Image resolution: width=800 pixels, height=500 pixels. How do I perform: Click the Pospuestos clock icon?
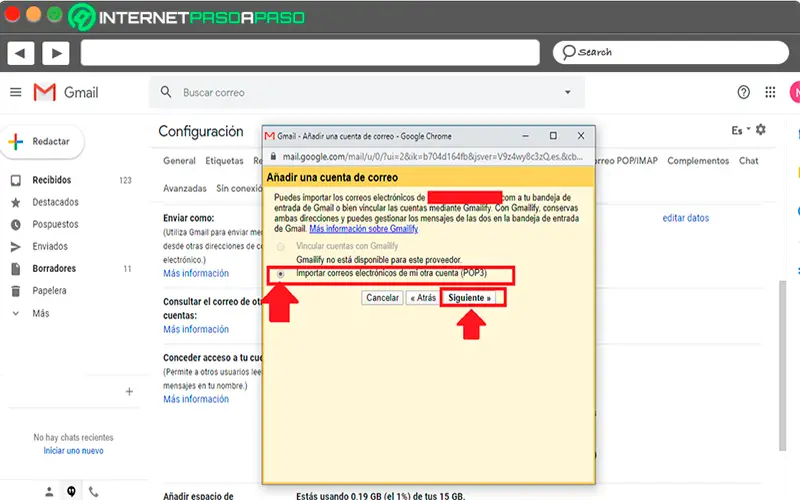[16, 224]
